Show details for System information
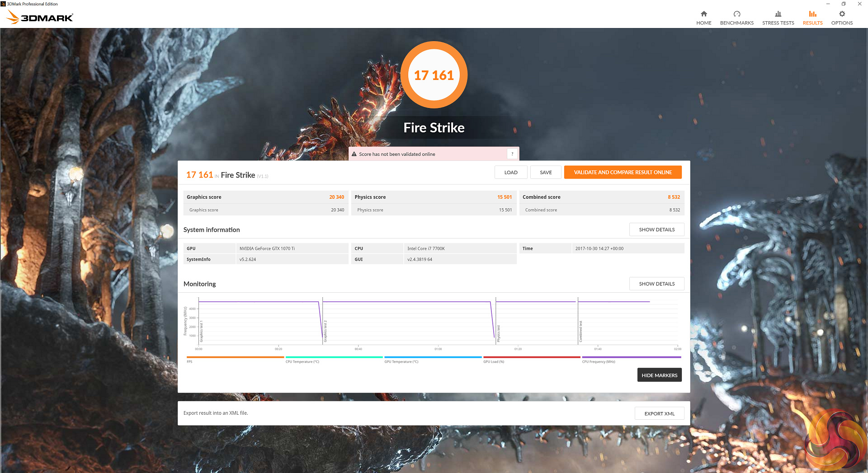 click(x=656, y=229)
